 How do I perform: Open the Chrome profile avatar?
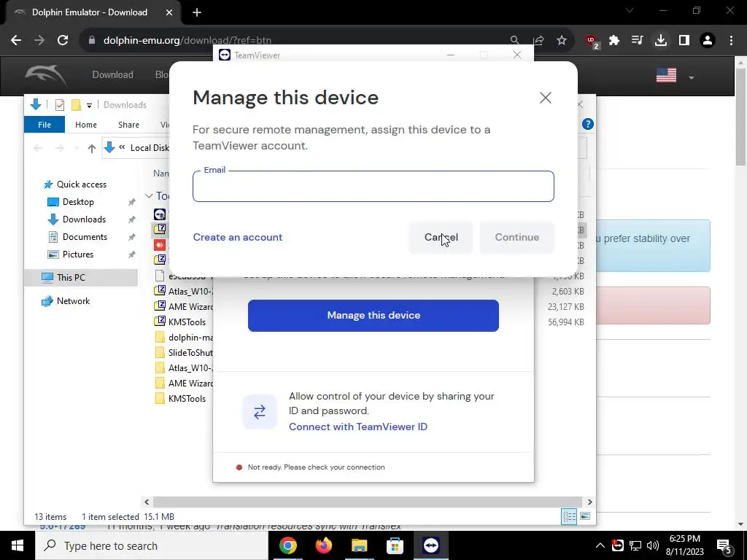[708, 41]
